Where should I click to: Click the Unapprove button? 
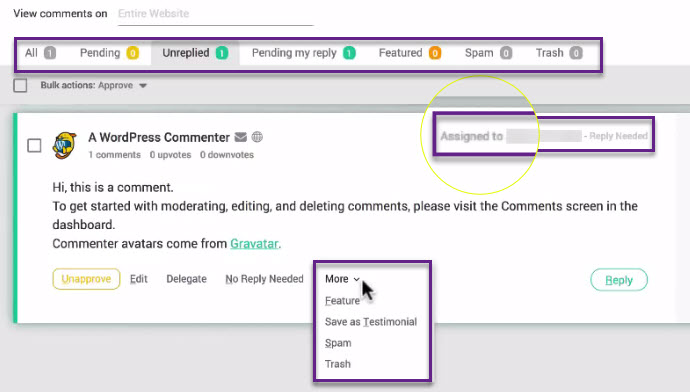pos(86,279)
